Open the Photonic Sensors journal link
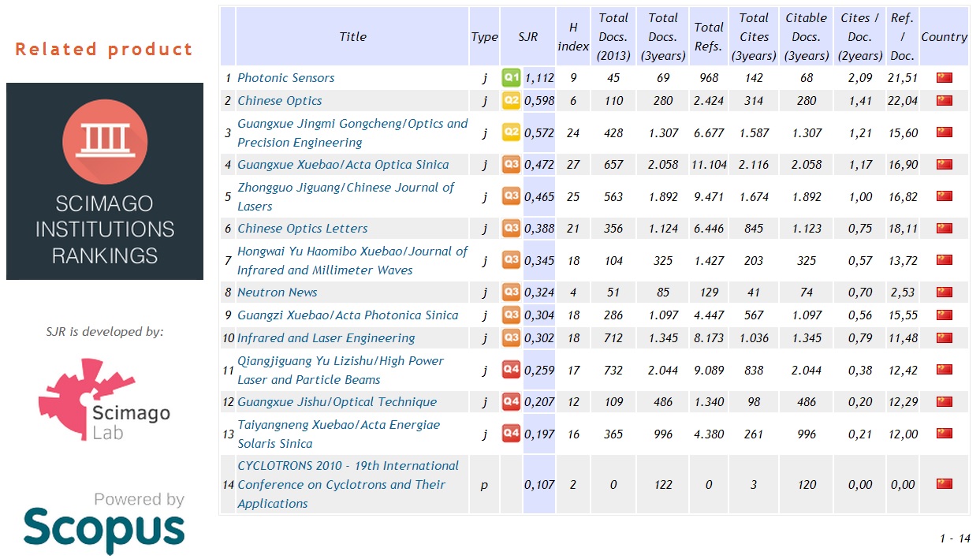Image resolution: width=980 pixels, height=559 pixels. pyautogui.click(x=286, y=78)
